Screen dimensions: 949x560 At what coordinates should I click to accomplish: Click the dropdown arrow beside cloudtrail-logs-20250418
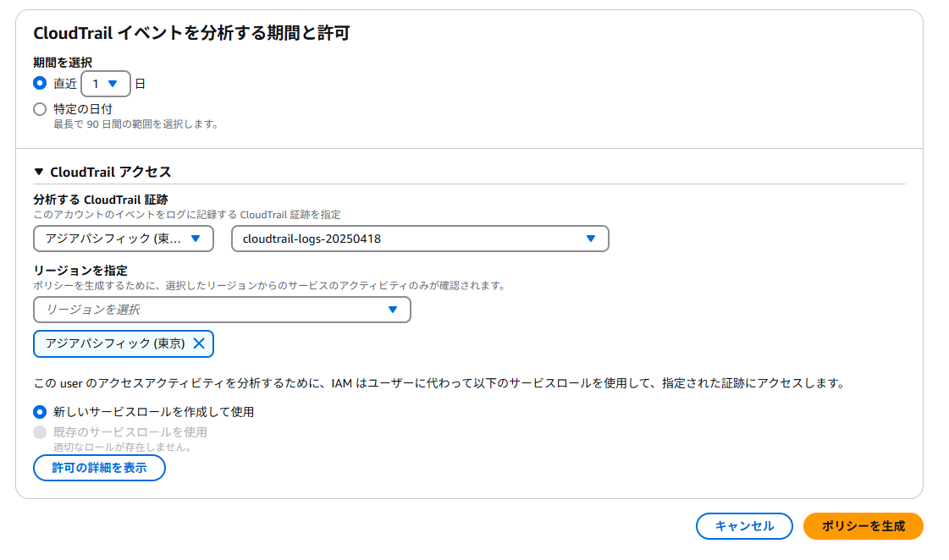coord(593,239)
